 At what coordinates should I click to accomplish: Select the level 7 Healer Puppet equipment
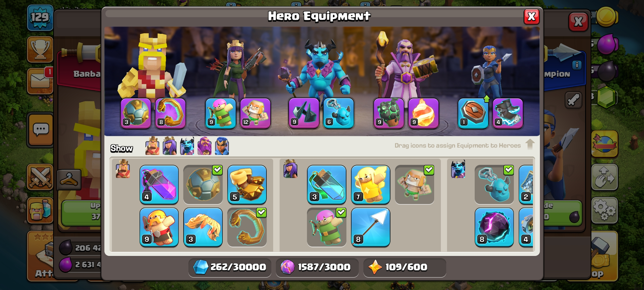pyautogui.click(x=371, y=184)
